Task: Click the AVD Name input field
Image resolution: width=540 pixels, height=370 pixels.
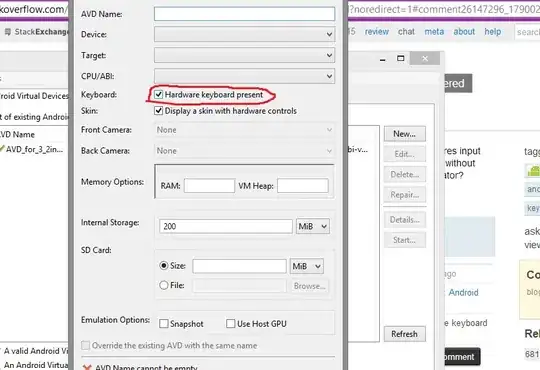Action: click(x=244, y=14)
